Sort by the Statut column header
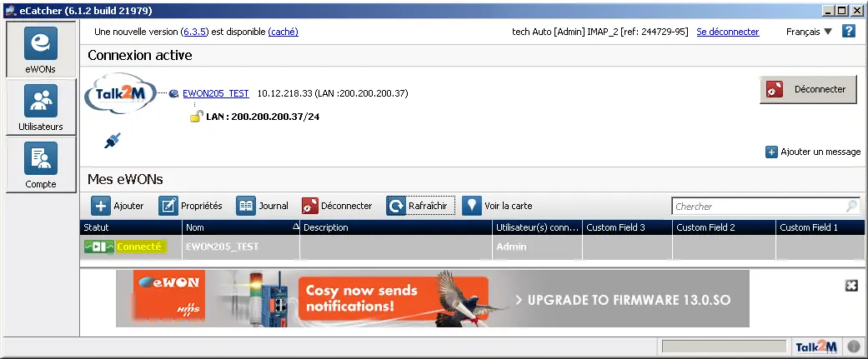The image size is (868, 359). pyautogui.click(x=131, y=227)
